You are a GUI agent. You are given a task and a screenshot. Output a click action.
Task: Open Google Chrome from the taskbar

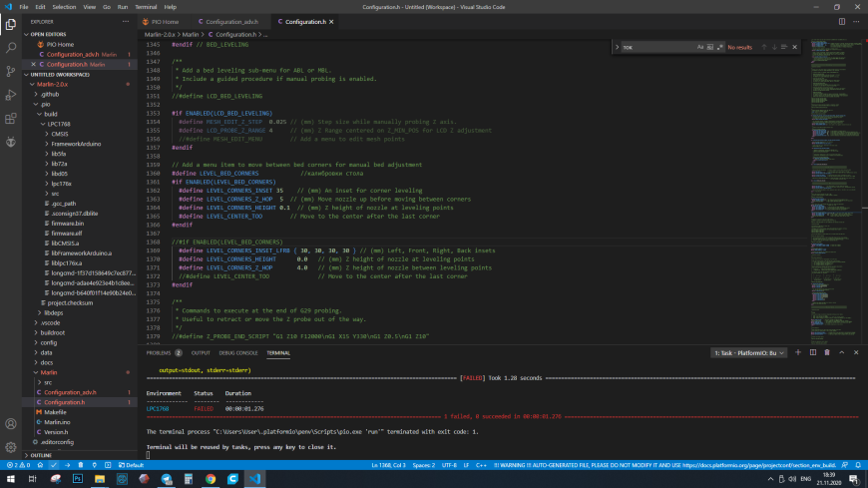coord(211,479)
